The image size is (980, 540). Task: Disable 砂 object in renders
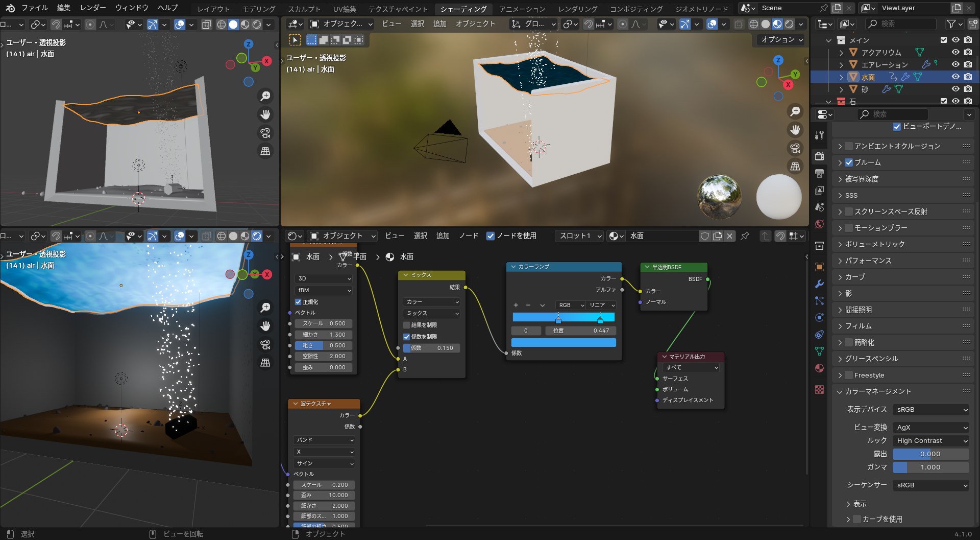(x=968, y=89)
